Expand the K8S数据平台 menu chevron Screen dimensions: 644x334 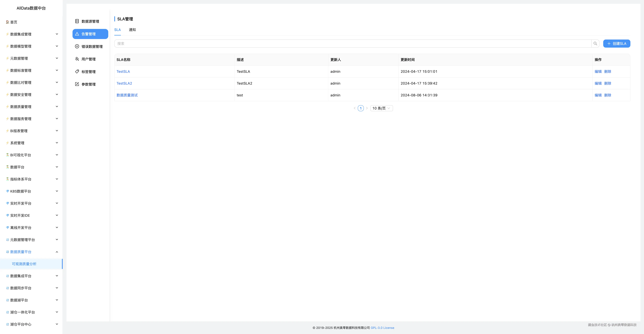tap(57, 191)
